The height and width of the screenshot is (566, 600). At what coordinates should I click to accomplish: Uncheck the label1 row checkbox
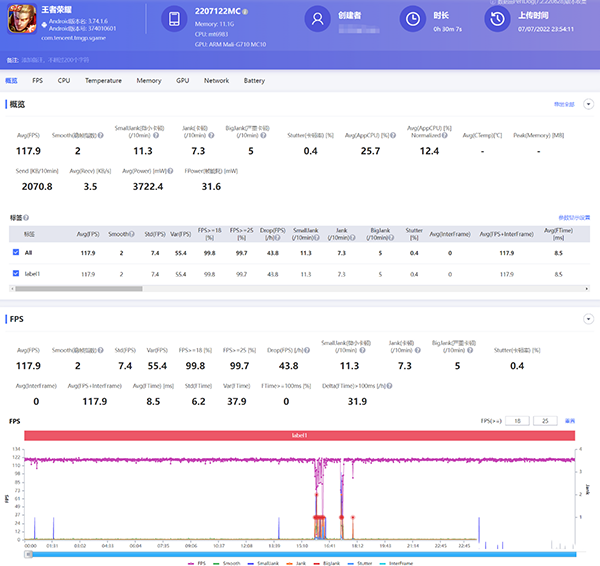coord(15,273)
